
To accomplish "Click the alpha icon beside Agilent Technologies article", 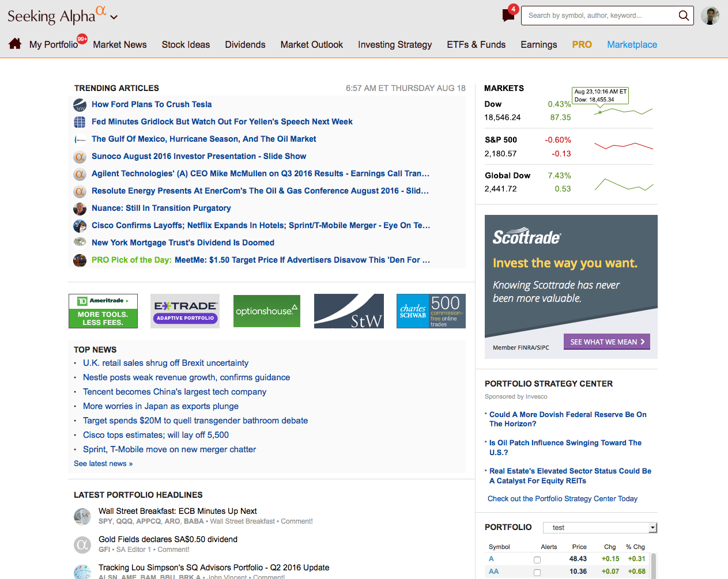I will click(80, 174).
